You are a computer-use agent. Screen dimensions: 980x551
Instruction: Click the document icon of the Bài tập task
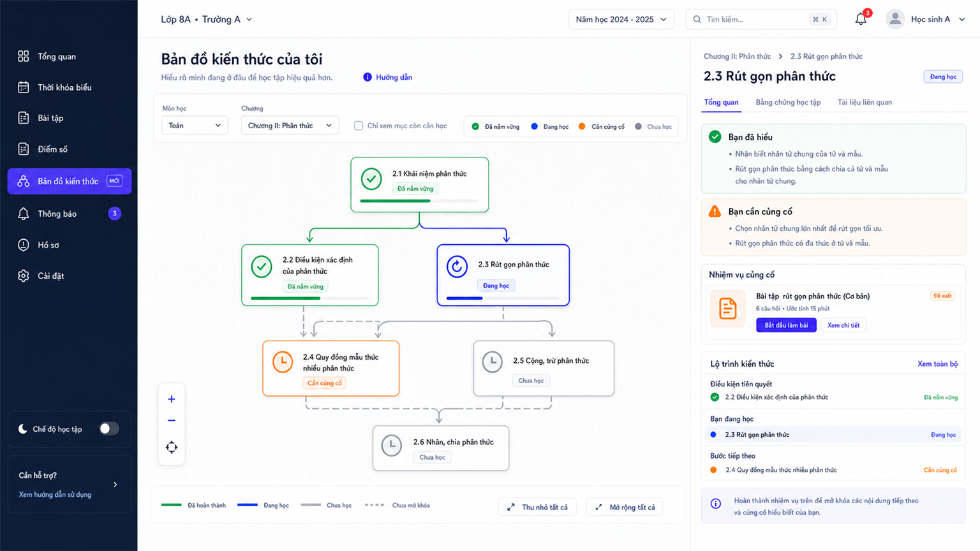(x=727, y=309)
